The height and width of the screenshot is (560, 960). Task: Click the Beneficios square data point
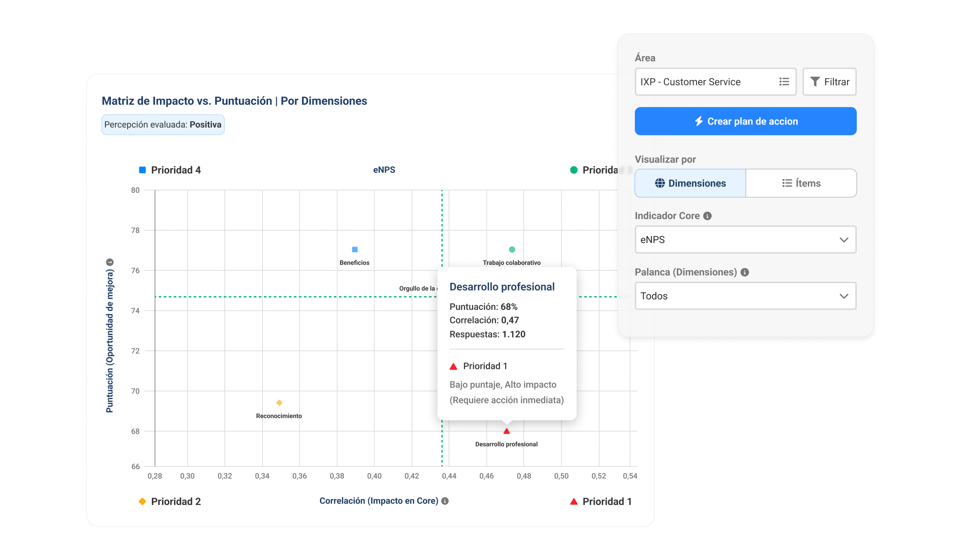point(355,249)
